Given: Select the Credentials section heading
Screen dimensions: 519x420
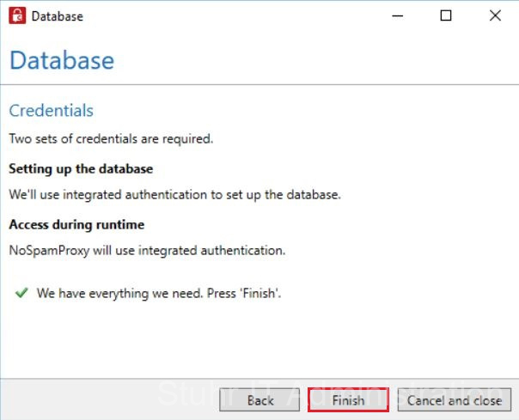Looking at the screenshot, I should [x=51, y=111].
